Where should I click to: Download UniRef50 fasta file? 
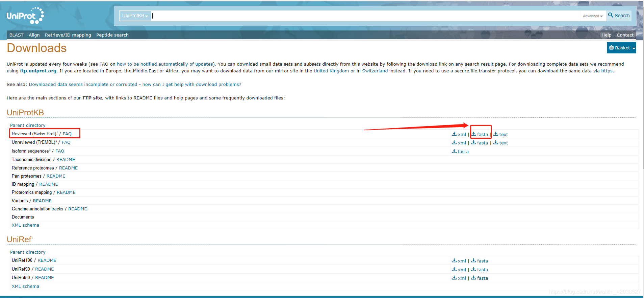[x=480, y=278]
